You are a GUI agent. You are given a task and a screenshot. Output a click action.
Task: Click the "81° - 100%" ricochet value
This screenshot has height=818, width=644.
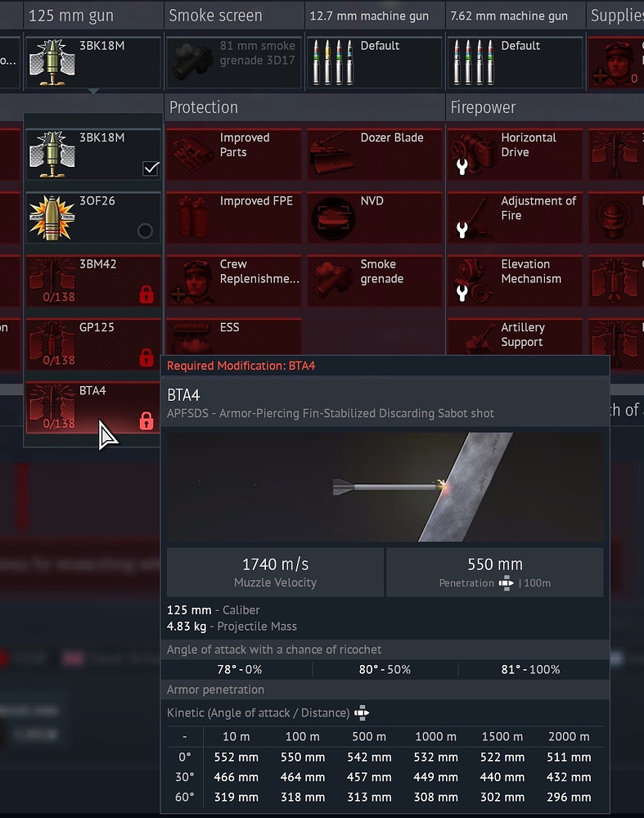coord(530,669)
